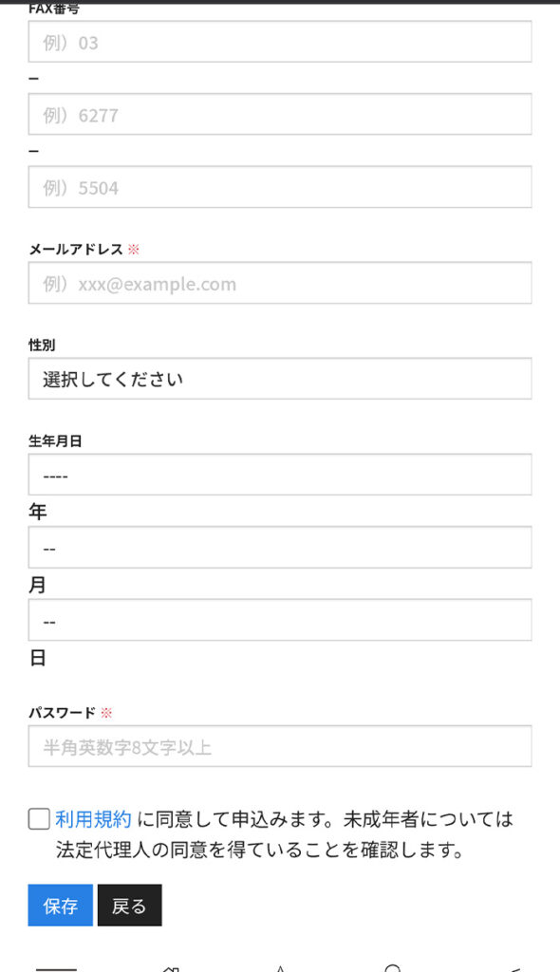The height and width of the screenshot is (972, 560).
Task: Click the メールアドレス email input field
Action: point(280,284)
